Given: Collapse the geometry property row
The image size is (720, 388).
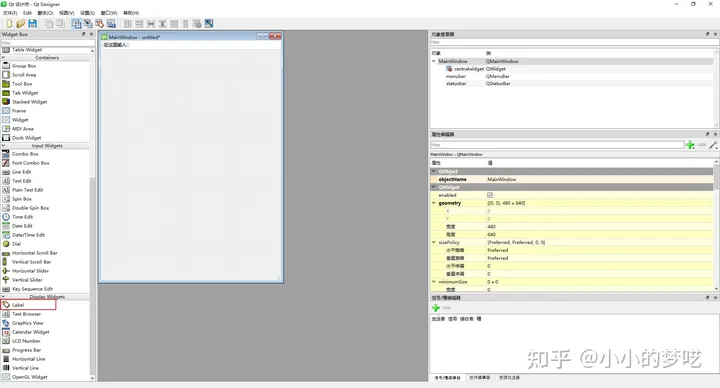Looking at the screenshot, I should 434,203.
